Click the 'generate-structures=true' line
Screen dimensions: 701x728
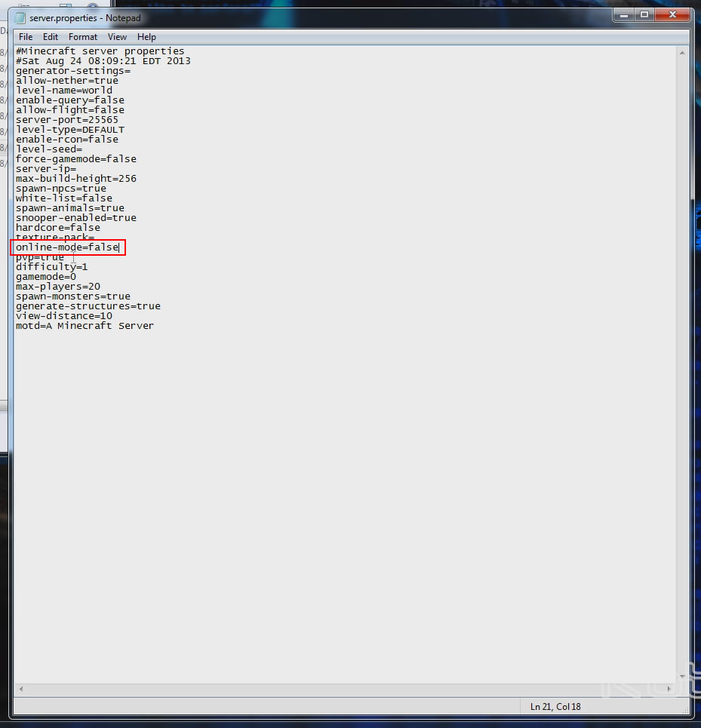[88, 306]
